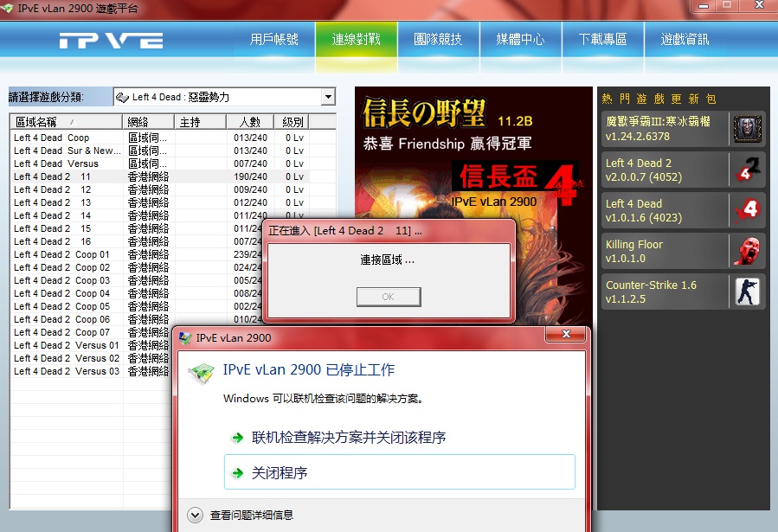Select room Left 4 Dead 2 12
Image resolution: width=778 pixels, height=532 pixels.
click(158, 189)
